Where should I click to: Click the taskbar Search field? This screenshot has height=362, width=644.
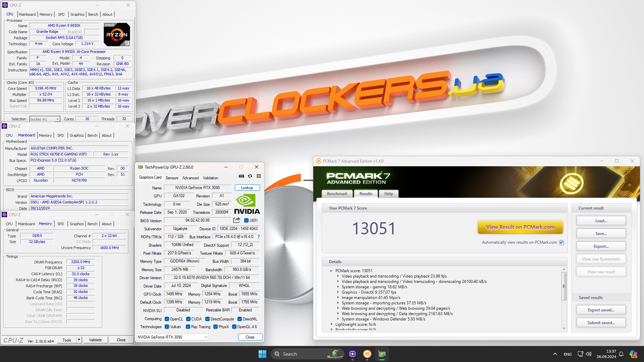308,354
